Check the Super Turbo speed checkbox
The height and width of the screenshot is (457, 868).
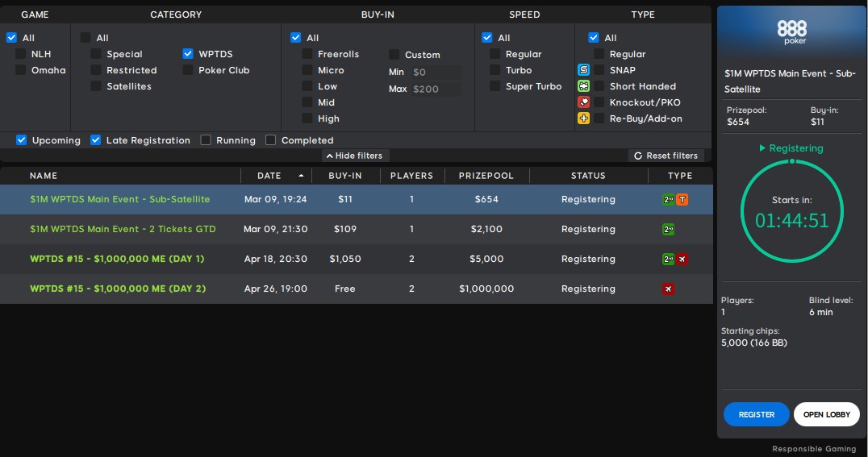495,85
